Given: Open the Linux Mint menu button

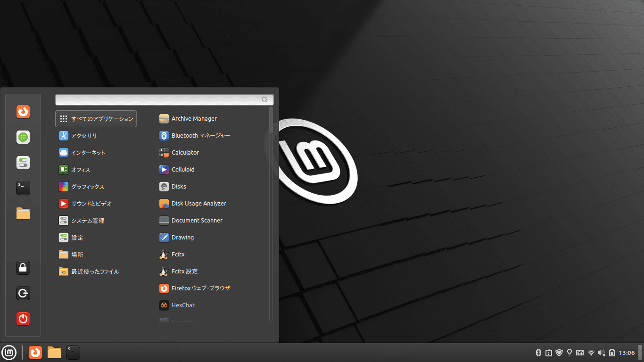Looking at the screenshot, I should click(9, 353).
